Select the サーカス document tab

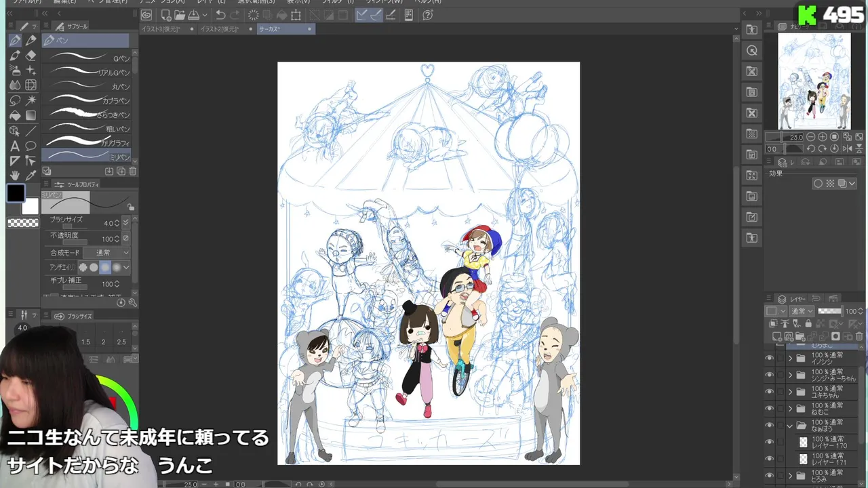[285, 29]
